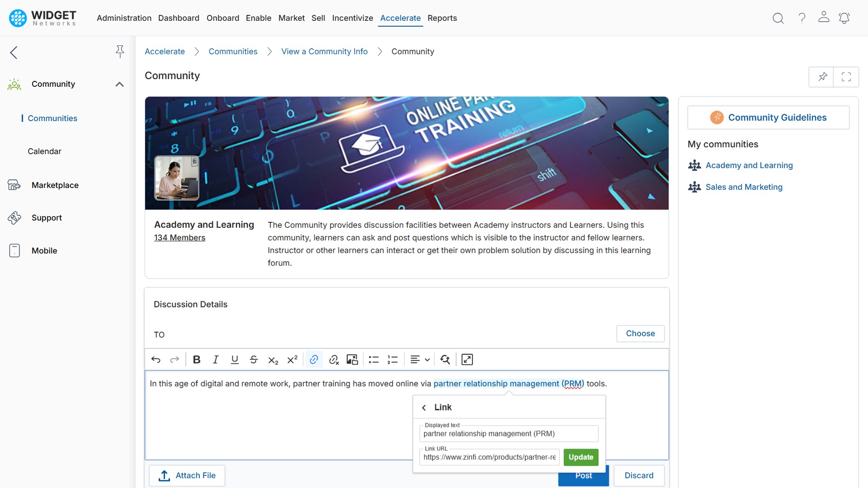Discard the discussion draft

point(639,476)
